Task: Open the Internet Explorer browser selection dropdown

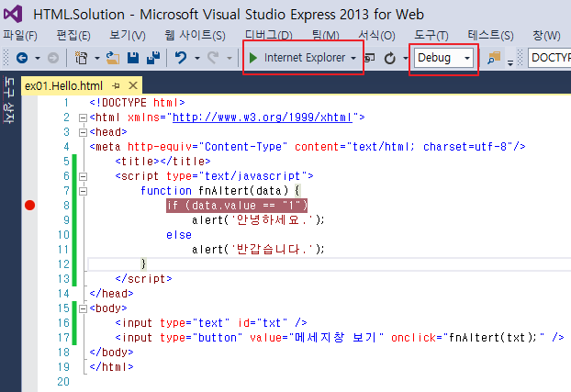Action: pyautogui.click(x=353, y=58)
